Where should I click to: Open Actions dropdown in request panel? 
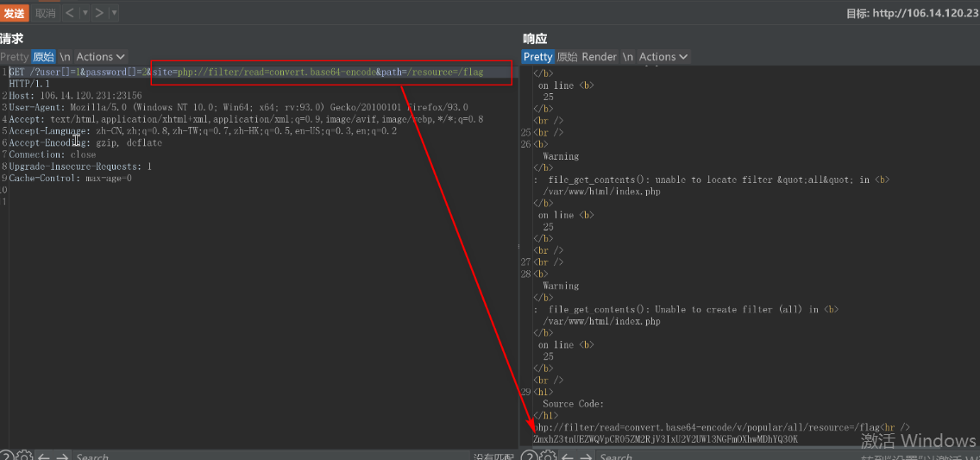(101, 57)
